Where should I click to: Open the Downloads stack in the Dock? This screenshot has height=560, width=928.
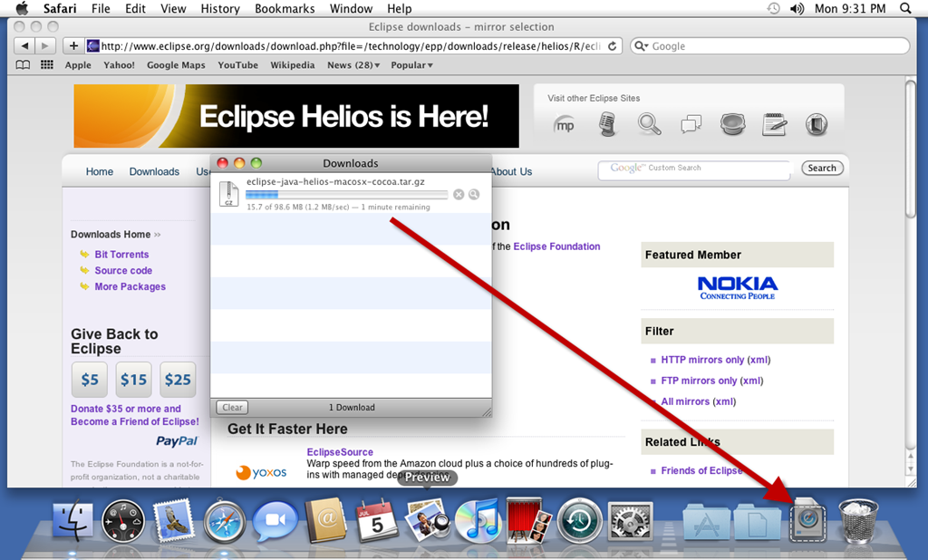coord(807,520)
